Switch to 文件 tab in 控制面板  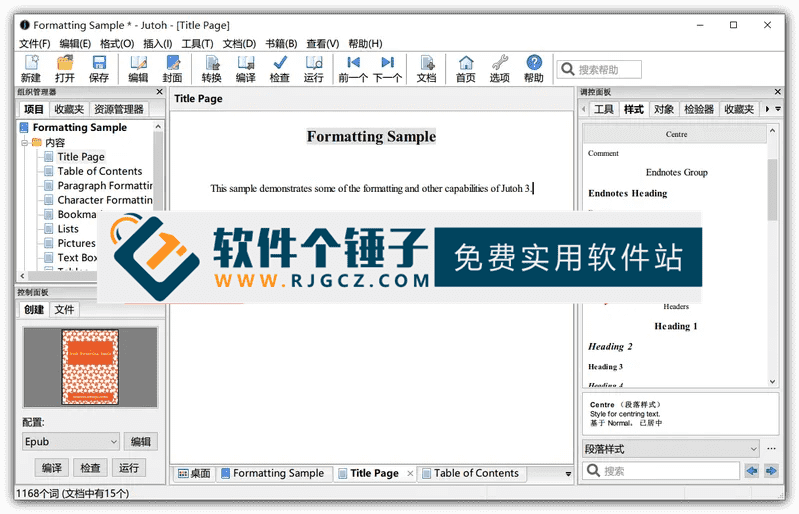(64, 309)
